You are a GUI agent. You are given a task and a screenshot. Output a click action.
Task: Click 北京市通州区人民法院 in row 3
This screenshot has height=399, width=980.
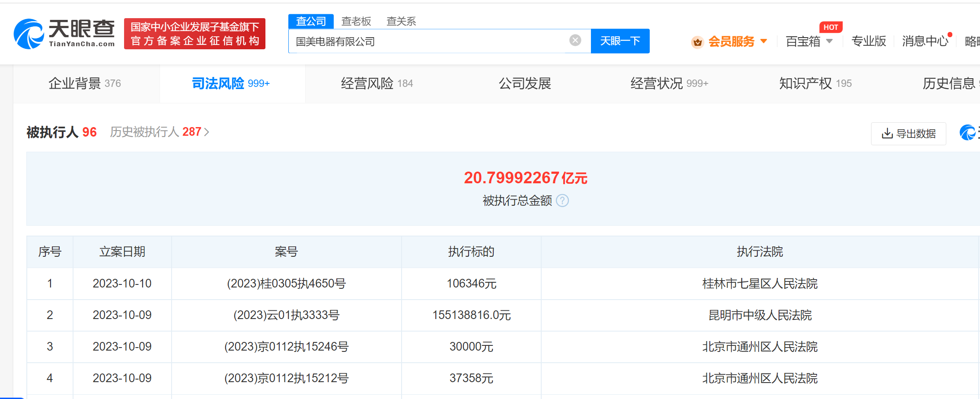coord(760,347)
